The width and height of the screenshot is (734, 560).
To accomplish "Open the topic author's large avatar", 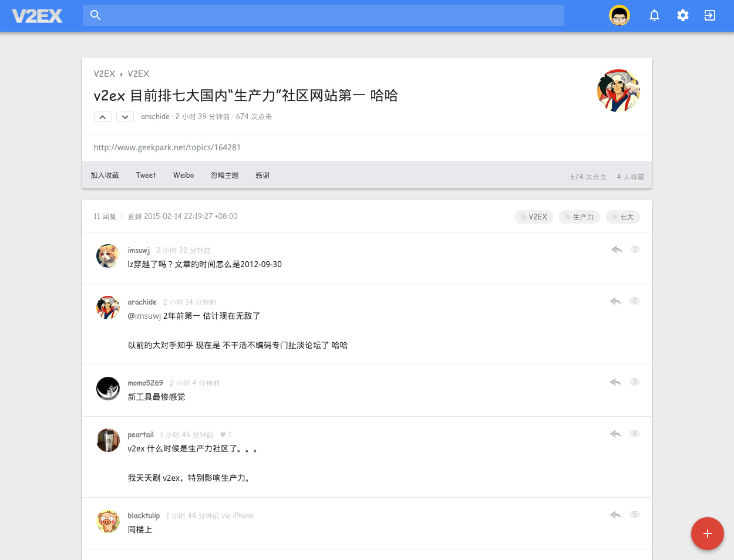I will (x=618, y=90).
